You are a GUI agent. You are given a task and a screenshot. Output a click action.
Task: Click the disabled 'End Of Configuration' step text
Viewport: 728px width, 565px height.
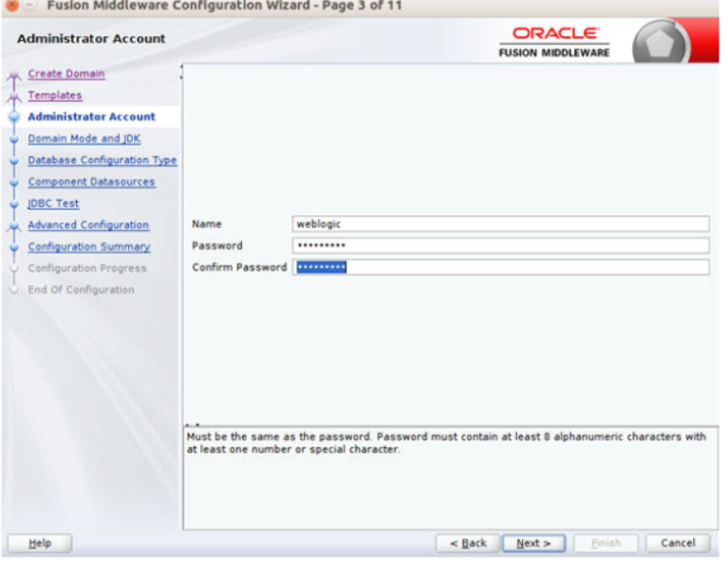[x=82, y=290]
